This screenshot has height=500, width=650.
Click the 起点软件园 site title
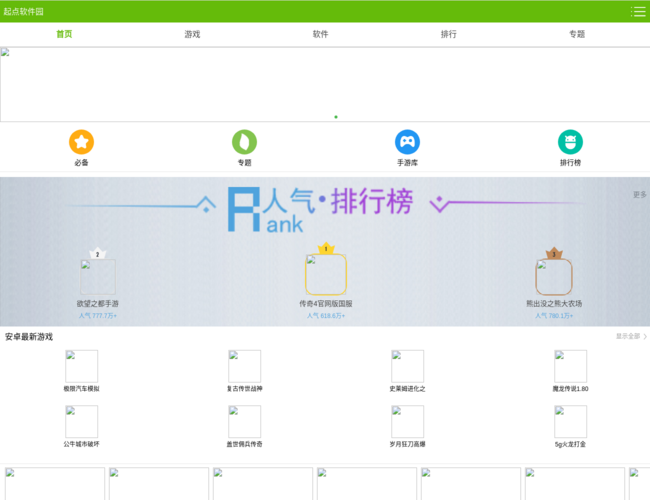pos(24,12)
